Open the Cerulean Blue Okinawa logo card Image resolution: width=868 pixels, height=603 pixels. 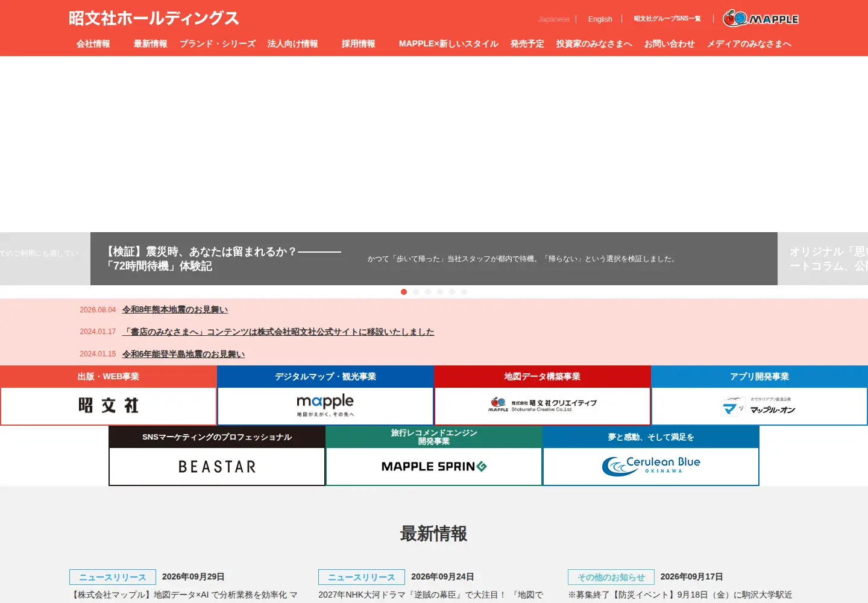[x=651, y=466]
